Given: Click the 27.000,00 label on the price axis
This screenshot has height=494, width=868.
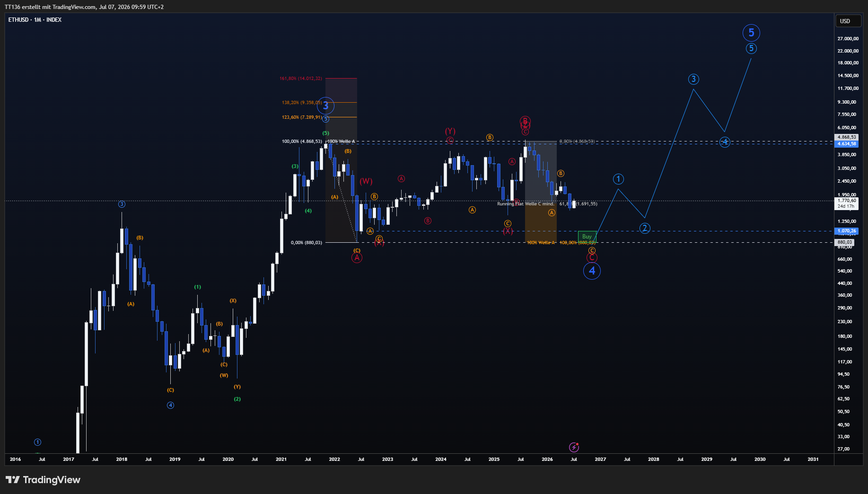Looking at the screenshot, I should [848, 39].
